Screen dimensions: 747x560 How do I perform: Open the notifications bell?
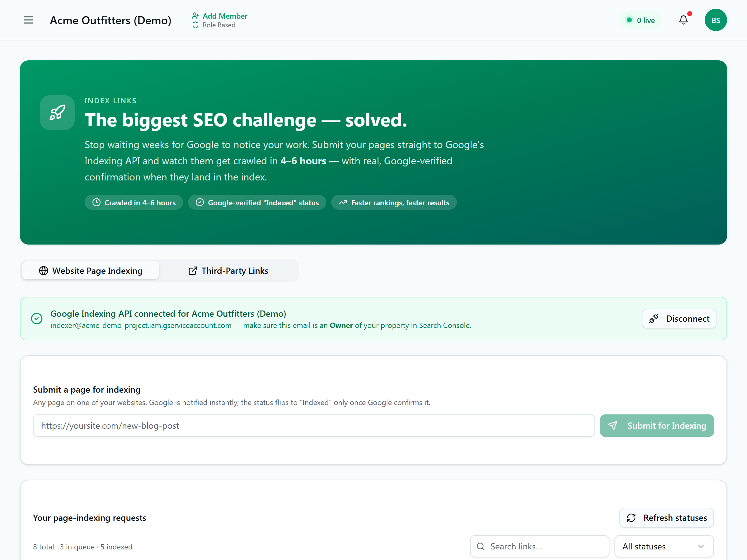pos(683,20)
